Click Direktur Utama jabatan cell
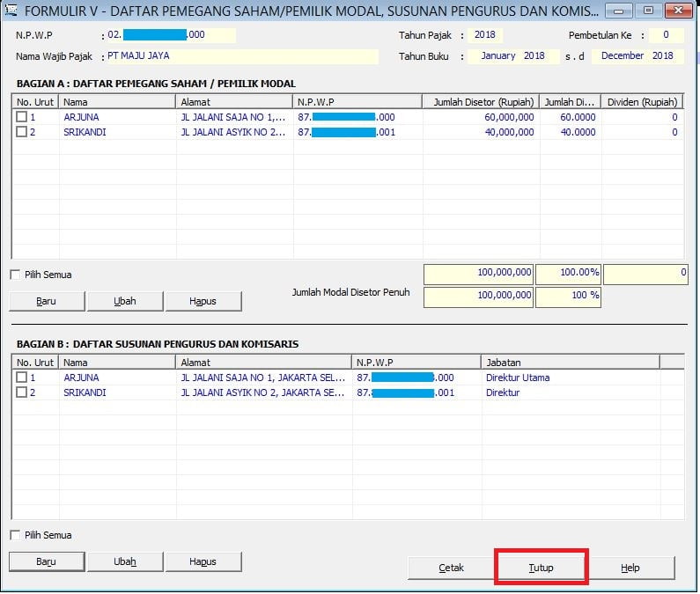700x594 pixels. click(518, 378)
